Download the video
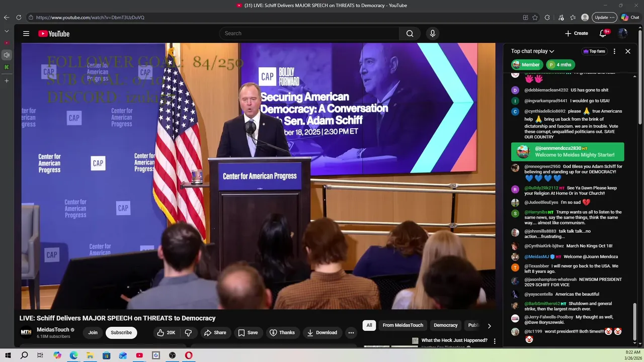This screenshot has width=644, height=362. pyautogui.click(x=322, y=332)
